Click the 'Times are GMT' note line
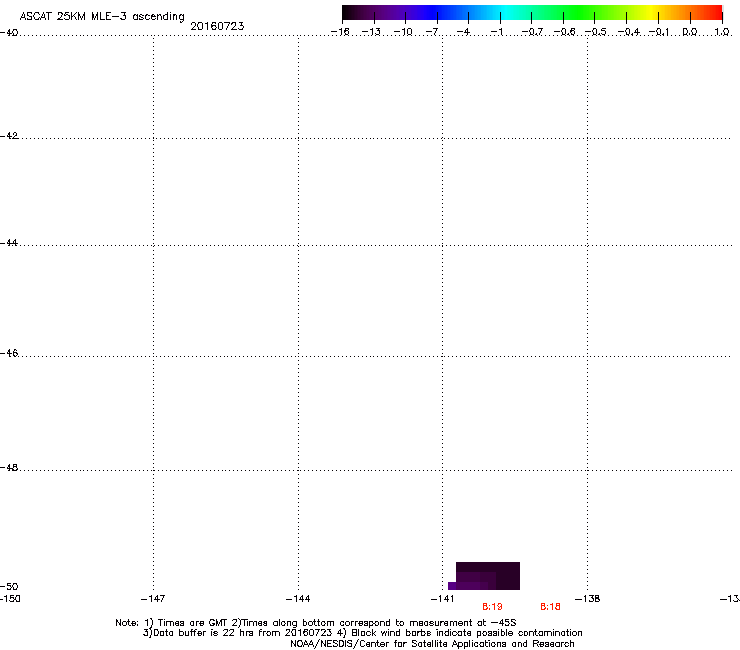Image resolution: width=740 pixels, height=650 pixels. (316, 623)
